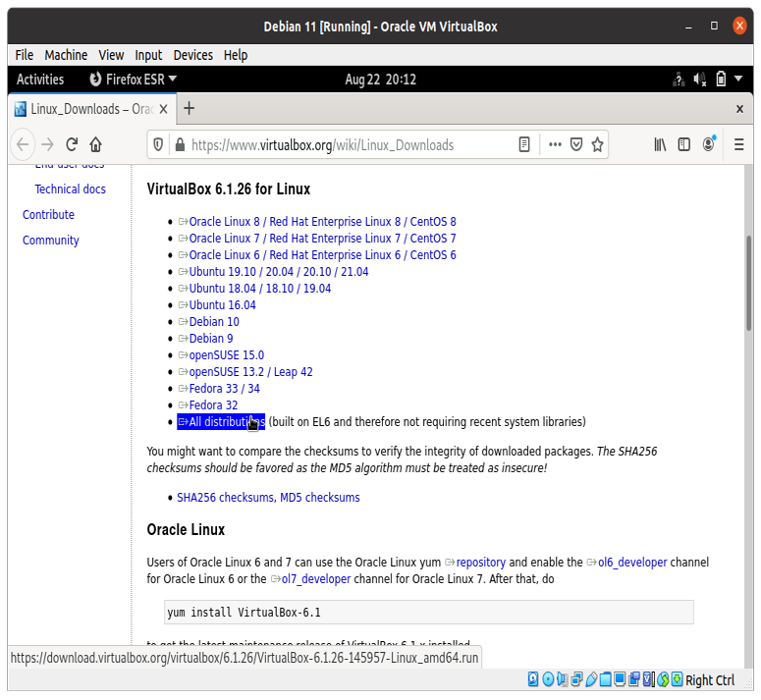Click the page vertical scrollbar thumb
761x700 pixels.
click(x=749, y=283)
